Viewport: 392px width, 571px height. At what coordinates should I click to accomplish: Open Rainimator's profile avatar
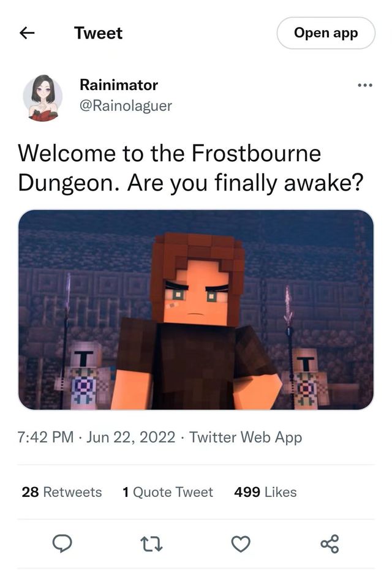coord(43,97)
